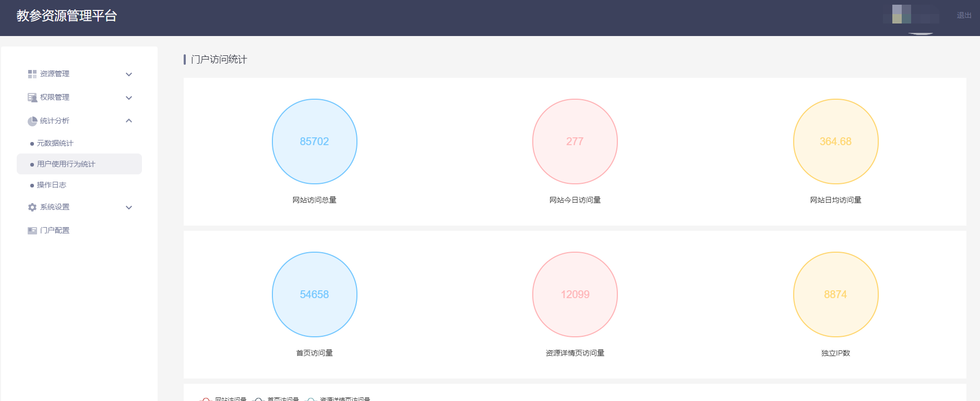Image resolution: width=980 pixels, height=401 pixels.
Task: Expand the 资源管理 menu chevron
Action: click(129, 74)
